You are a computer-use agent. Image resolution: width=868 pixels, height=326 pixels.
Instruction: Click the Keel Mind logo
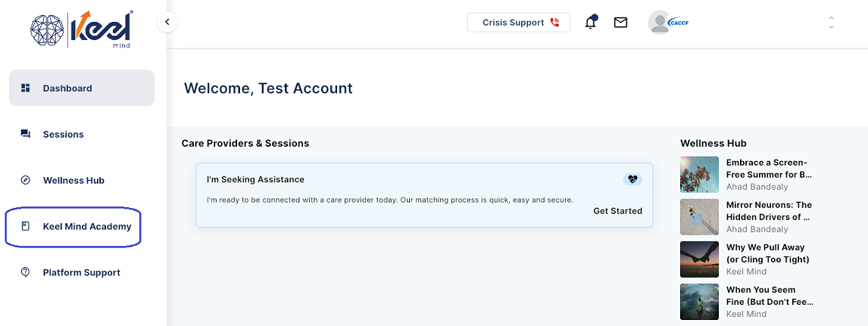82,29
